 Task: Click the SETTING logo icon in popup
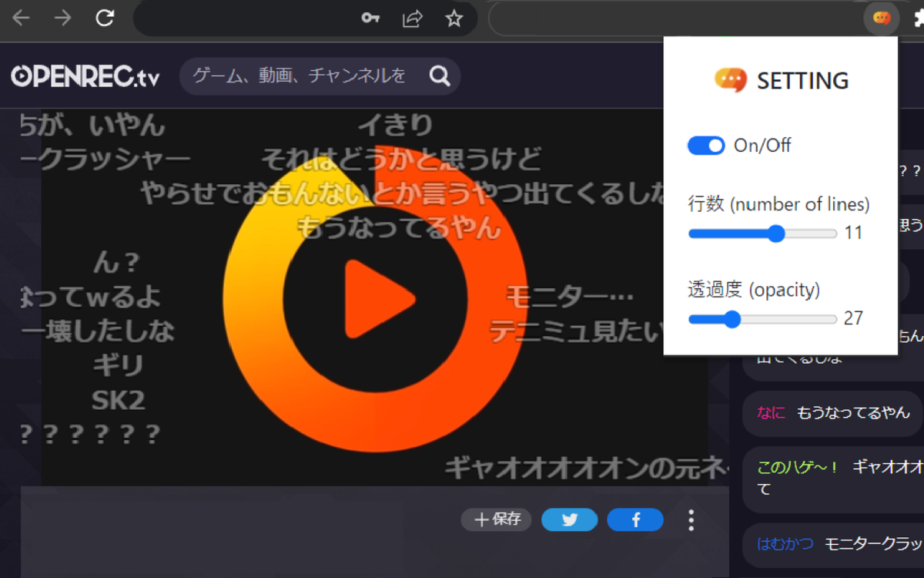(731, 80)
